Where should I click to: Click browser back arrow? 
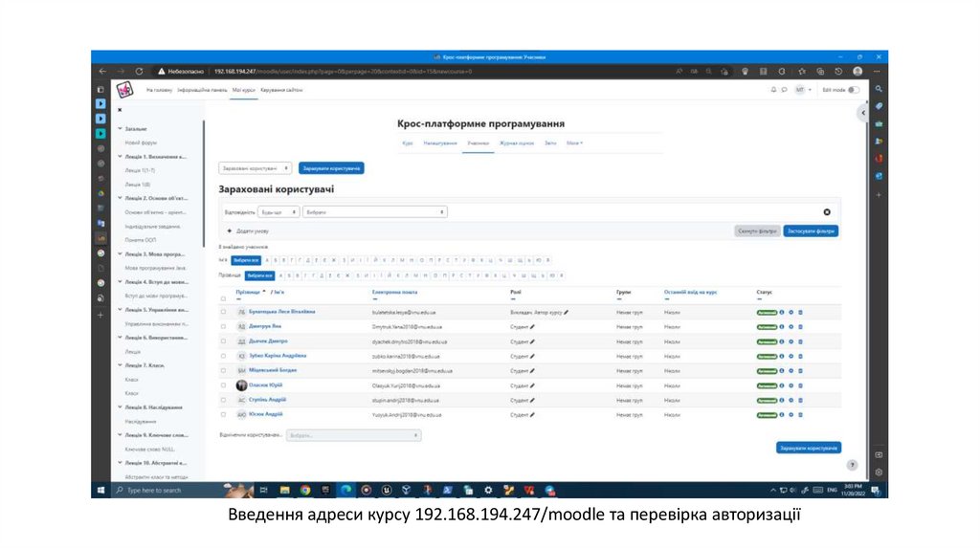pyautogui.click(x=102, y=71)
